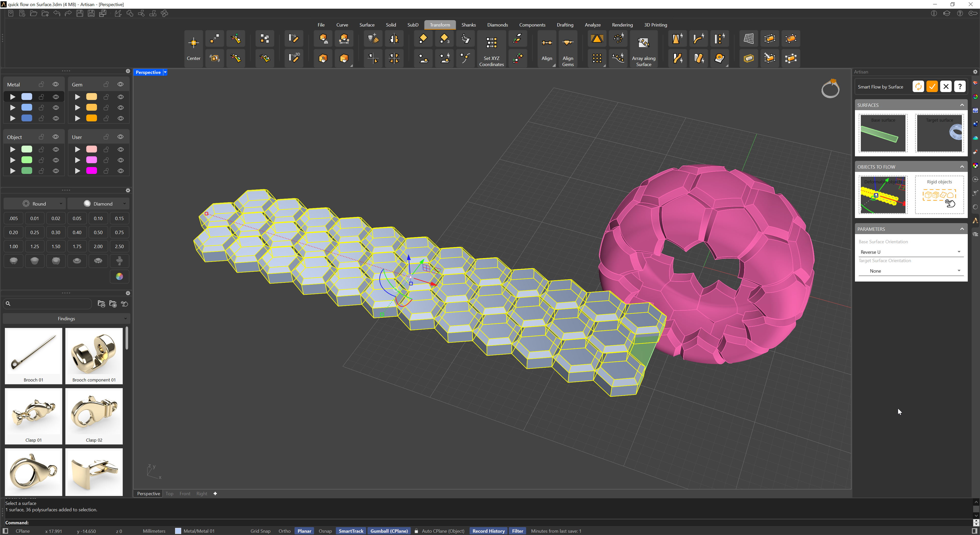Click the Smart Flow refresh preview icon
Screen dimensions: 980x535
(x=918, y=87)
